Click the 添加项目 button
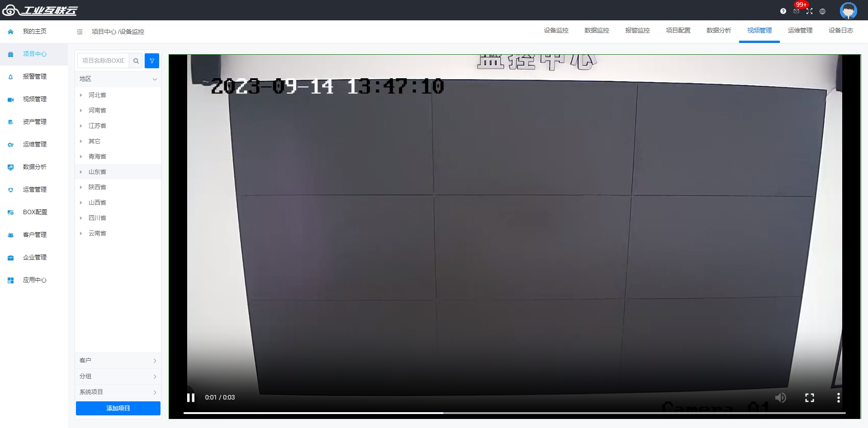The image size is (868, 428). coord(118,408)
